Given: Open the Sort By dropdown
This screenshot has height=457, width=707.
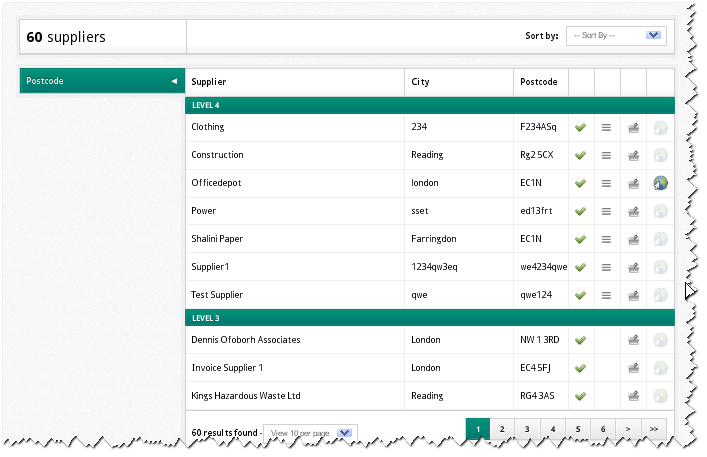Looking at the screenshot, I should point(615,36).
